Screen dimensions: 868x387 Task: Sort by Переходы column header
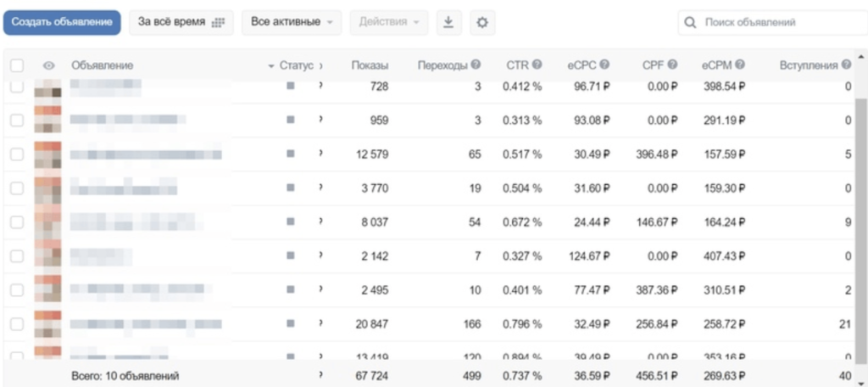[442, 65]
